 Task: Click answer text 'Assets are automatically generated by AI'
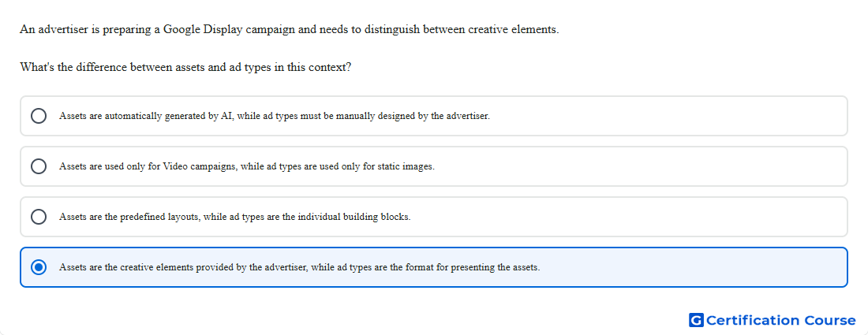(x=146, y=116)
